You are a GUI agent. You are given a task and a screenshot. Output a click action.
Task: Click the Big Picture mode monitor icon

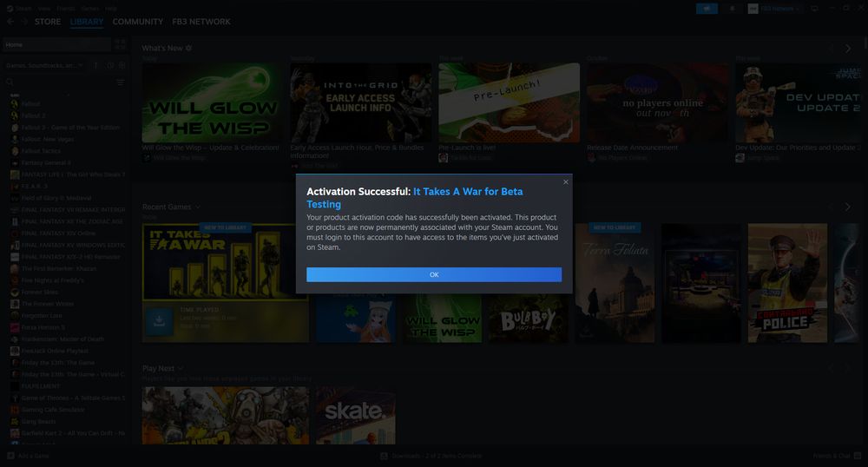point(814,9)
